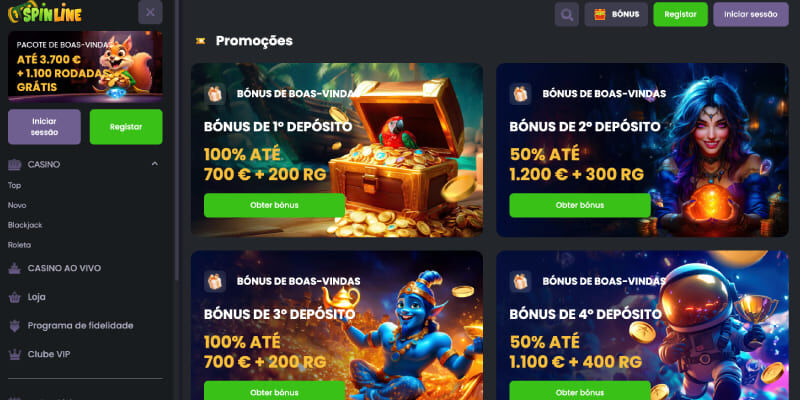Click the Programa de fidelidade badge icon

(15, 326)
